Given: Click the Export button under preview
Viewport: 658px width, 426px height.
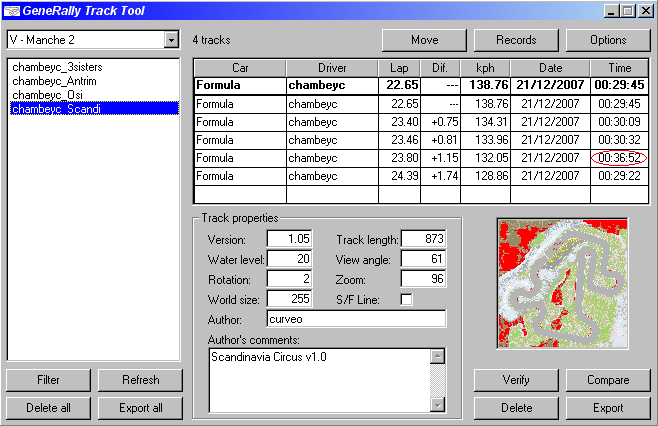Looking at the screenshot, I should (x=608, y=408).
